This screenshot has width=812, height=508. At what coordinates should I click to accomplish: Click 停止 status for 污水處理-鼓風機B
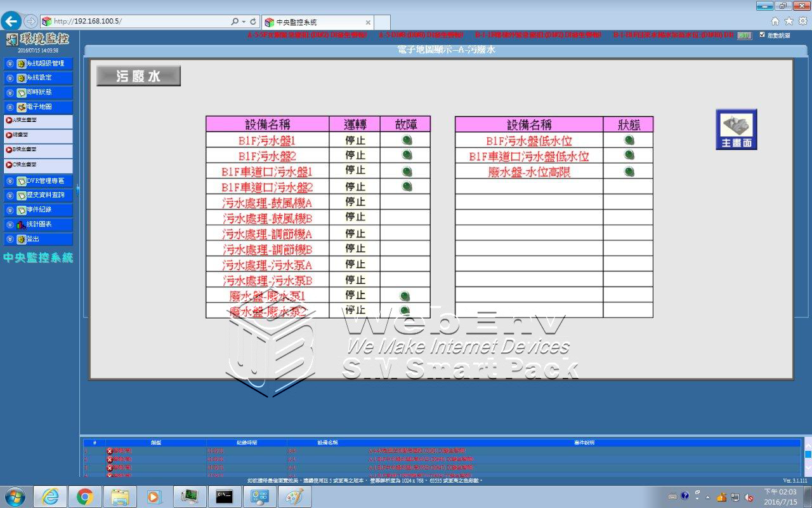355,218
